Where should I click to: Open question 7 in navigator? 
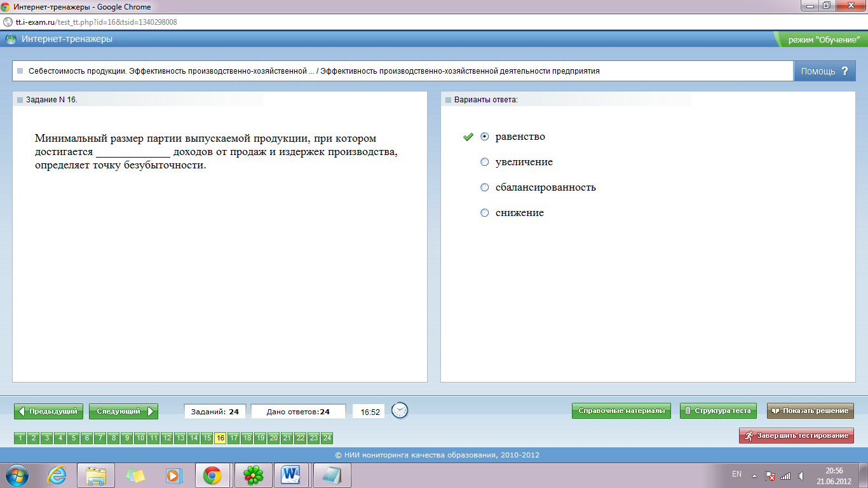(x=100, y=438)
